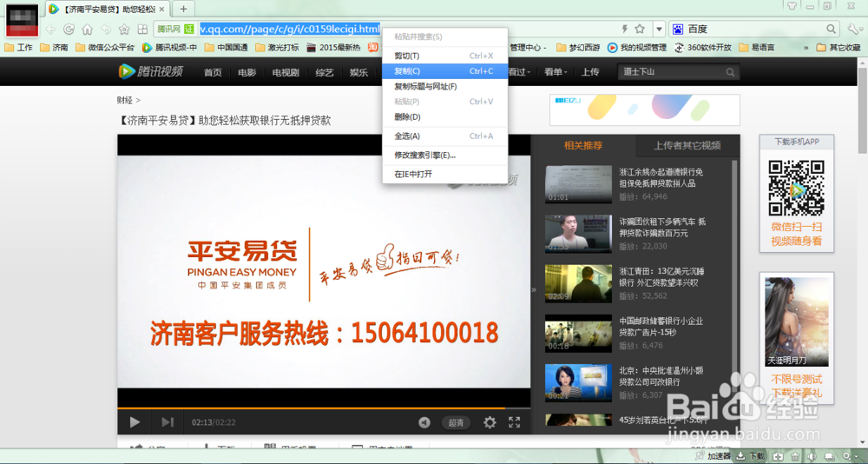Click the 腾讯视频 logo

(x=150, y=71)
